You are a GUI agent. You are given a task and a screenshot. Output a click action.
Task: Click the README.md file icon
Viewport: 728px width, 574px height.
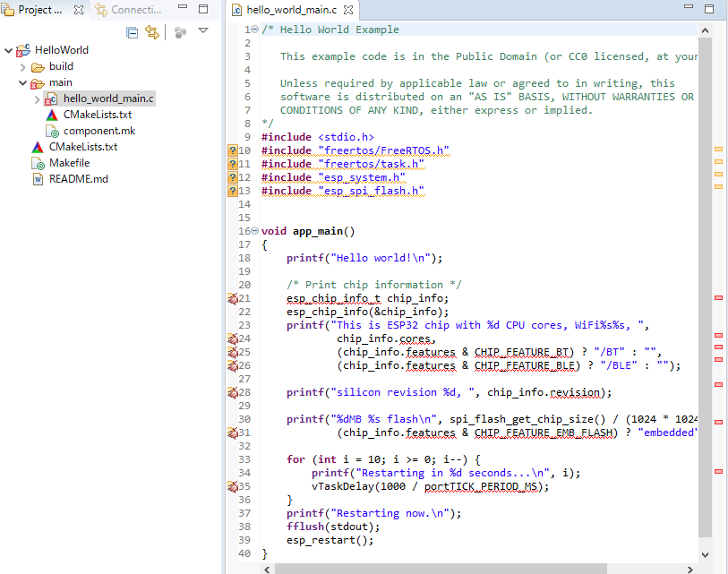(39, 179)
